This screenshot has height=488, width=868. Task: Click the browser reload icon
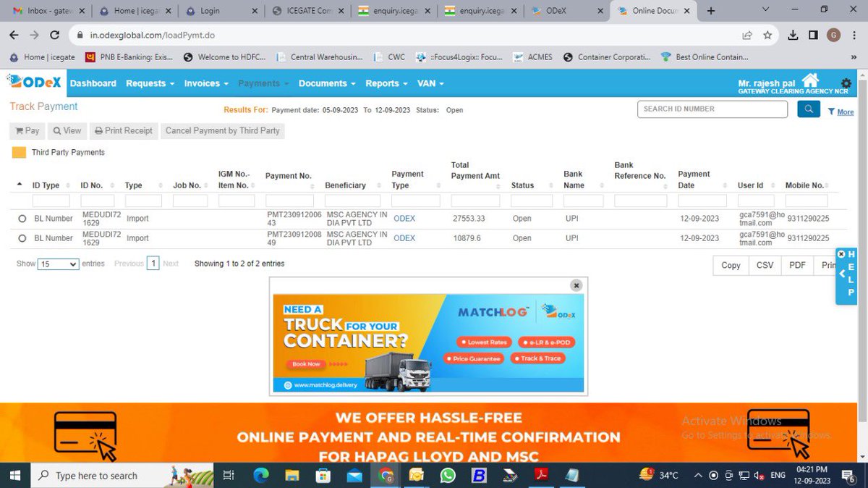click(54, 35)
